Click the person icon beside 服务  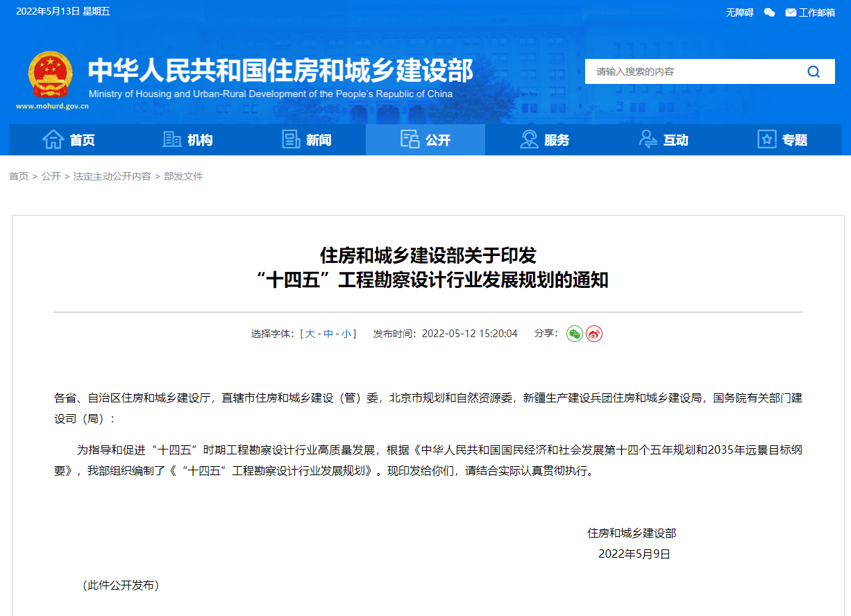click(529, 139)
